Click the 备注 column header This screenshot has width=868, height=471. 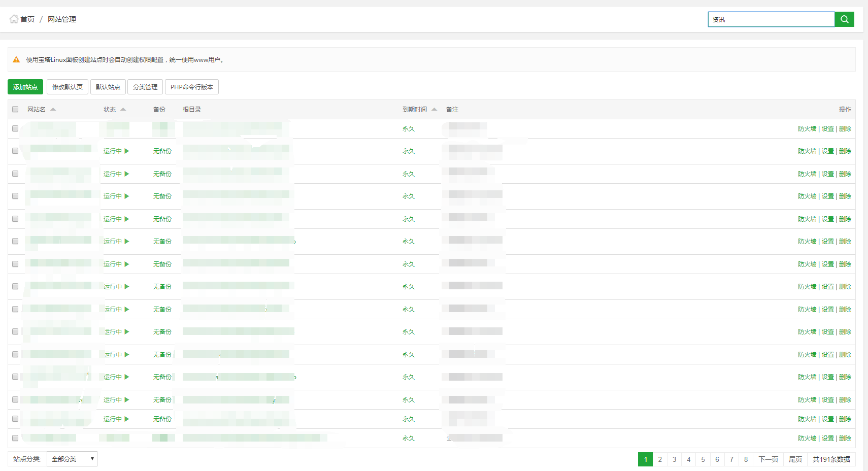point(452,110)
